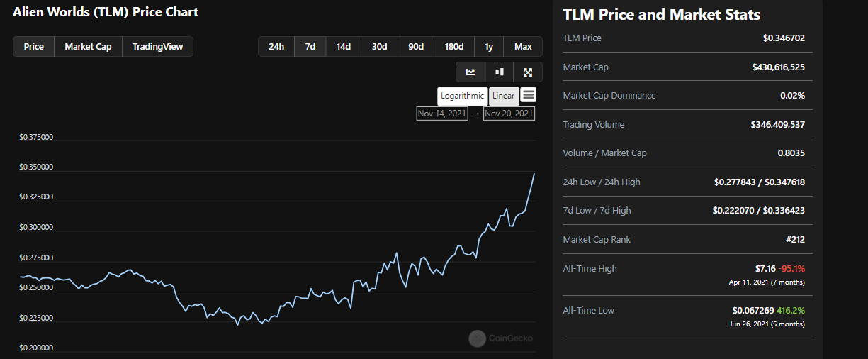The height and width of the screenshot is (359, 868).
Task: Open the TradingView tab
Action: pyautogui.click(x=157, y=47)
